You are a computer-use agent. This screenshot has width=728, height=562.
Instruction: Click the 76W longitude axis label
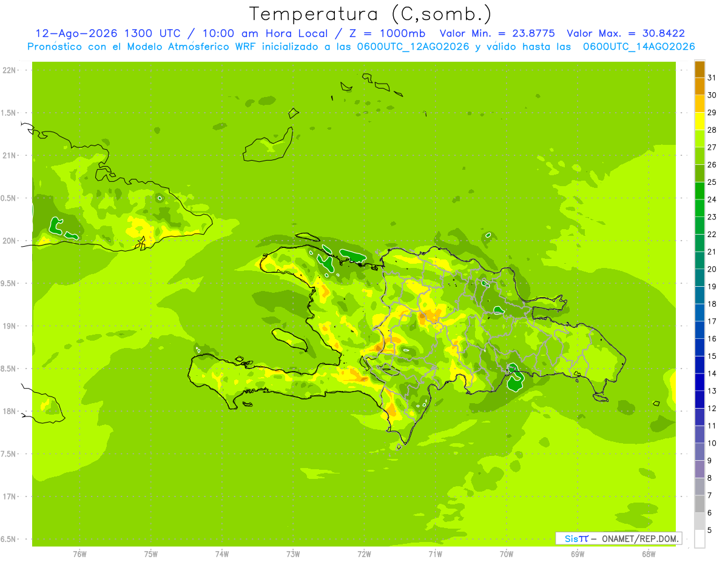coord(79,554)
